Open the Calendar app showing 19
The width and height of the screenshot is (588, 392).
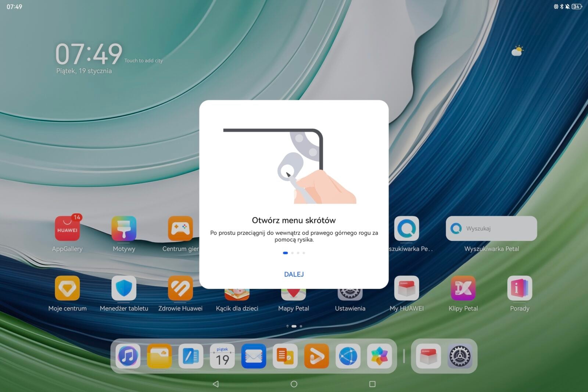222,356
